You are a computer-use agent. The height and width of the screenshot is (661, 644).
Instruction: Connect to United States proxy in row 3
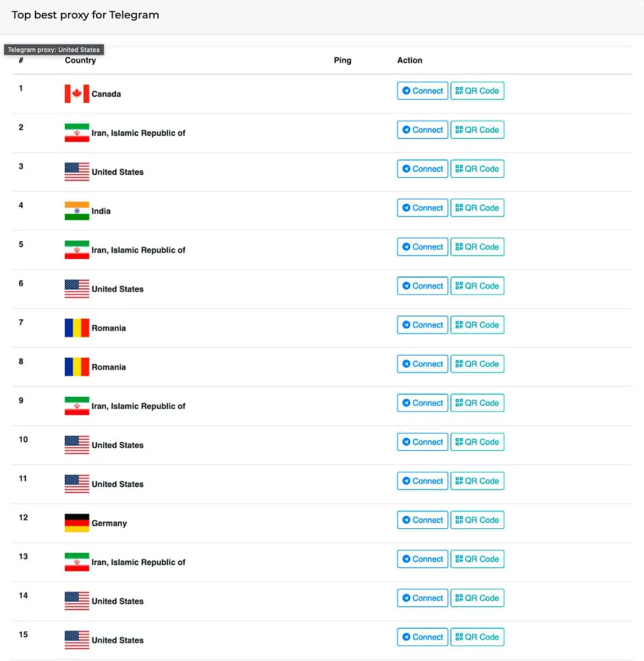tap(422, 169)
